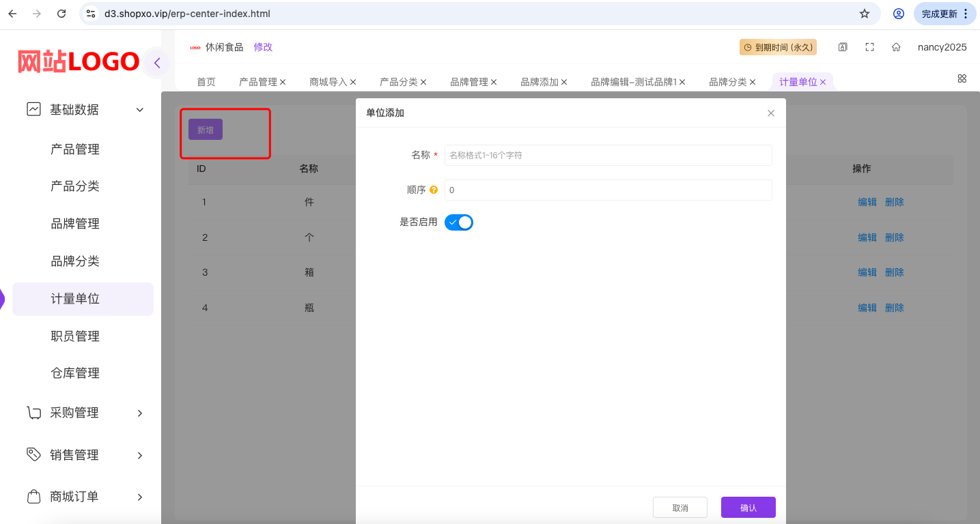
Task: Select 计量单位 in the sidebar
Action: [83, 299]
